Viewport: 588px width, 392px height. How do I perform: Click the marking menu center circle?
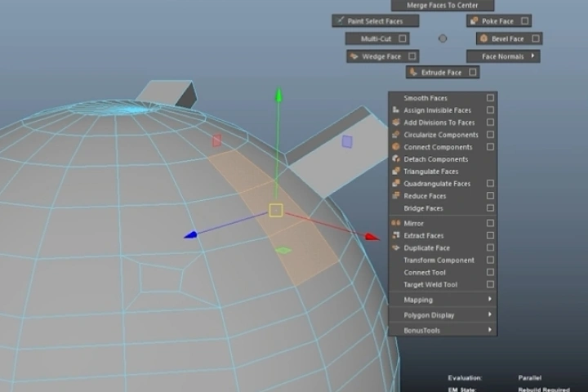point(443,38)
